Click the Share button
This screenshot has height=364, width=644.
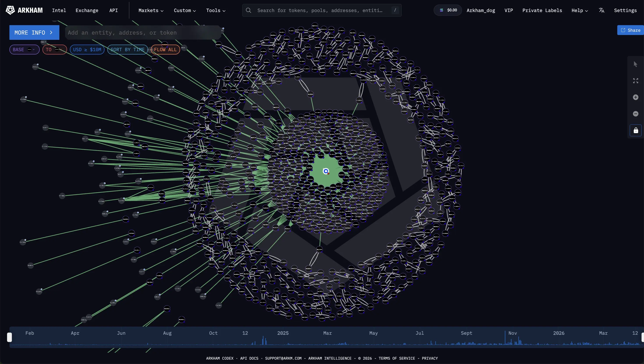pyautogui.click(x=630, y=30)
